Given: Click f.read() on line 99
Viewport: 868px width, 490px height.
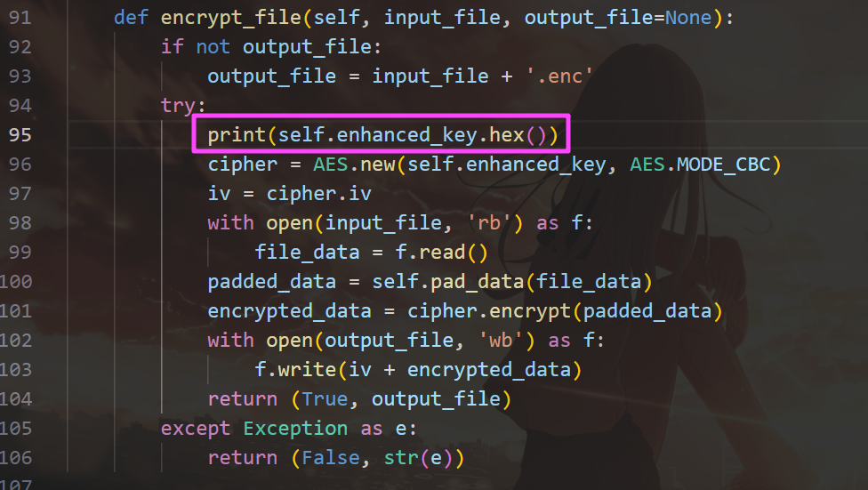Looking at the screenshot, I should pos(441,252).
